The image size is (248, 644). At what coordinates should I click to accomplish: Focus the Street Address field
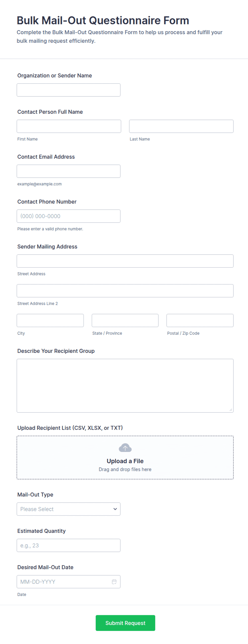click(x=125, y=261)
